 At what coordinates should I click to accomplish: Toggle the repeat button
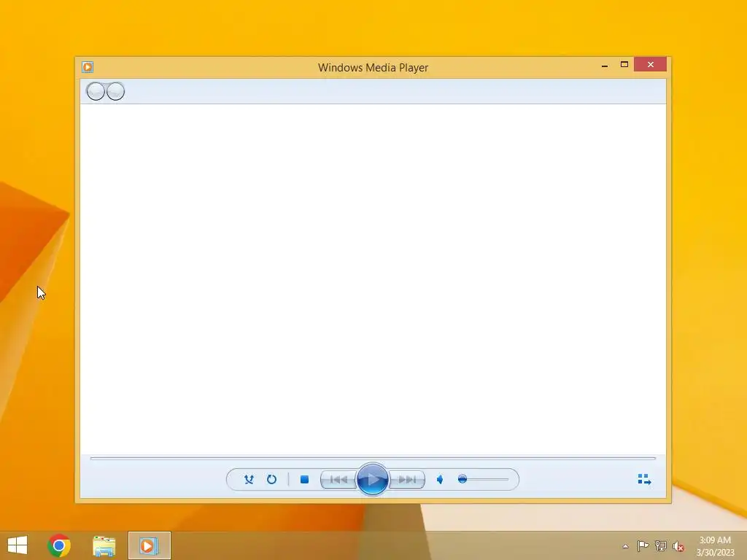pos(271,480)
